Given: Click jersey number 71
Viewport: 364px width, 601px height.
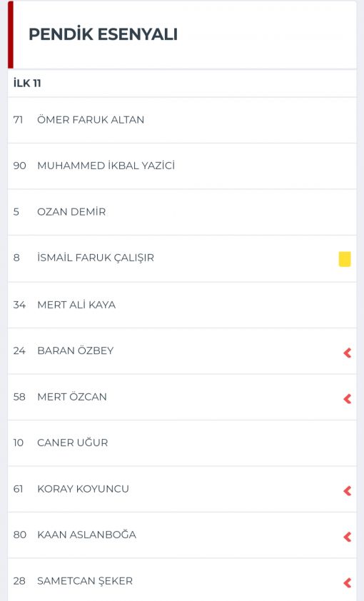Looking at the screenshot, I should pyautogui.click(x=18, y=120).
